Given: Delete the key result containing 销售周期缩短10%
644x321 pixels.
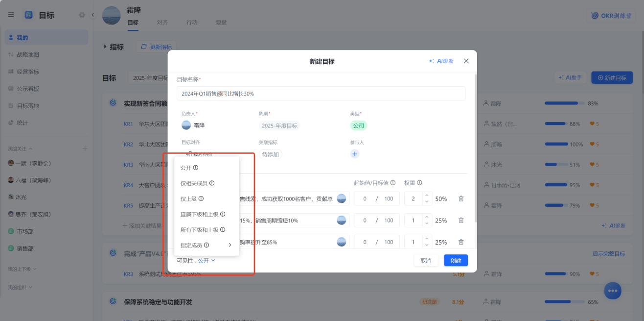Looking at the screenshot, I should tap(461, 221).
